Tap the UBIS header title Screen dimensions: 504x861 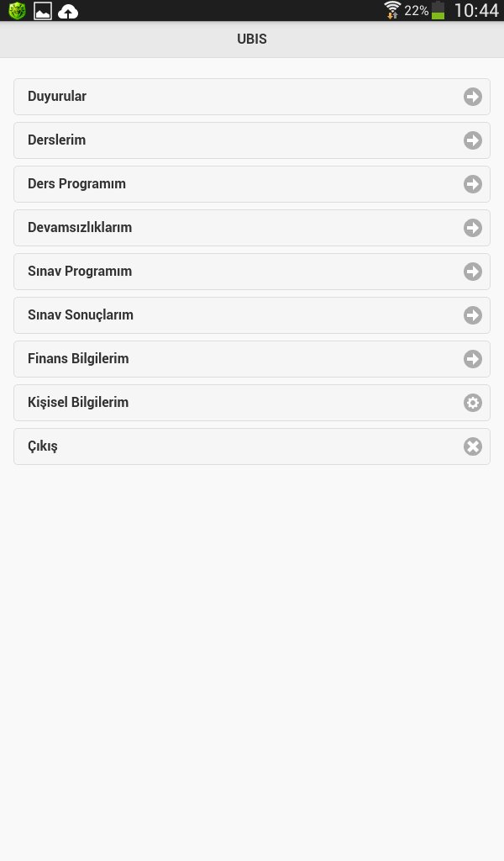(252, 40)
